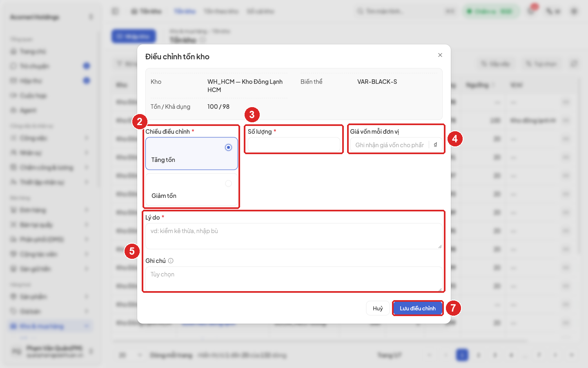Select the Giảm tồn adjustment option

[192, 189]
